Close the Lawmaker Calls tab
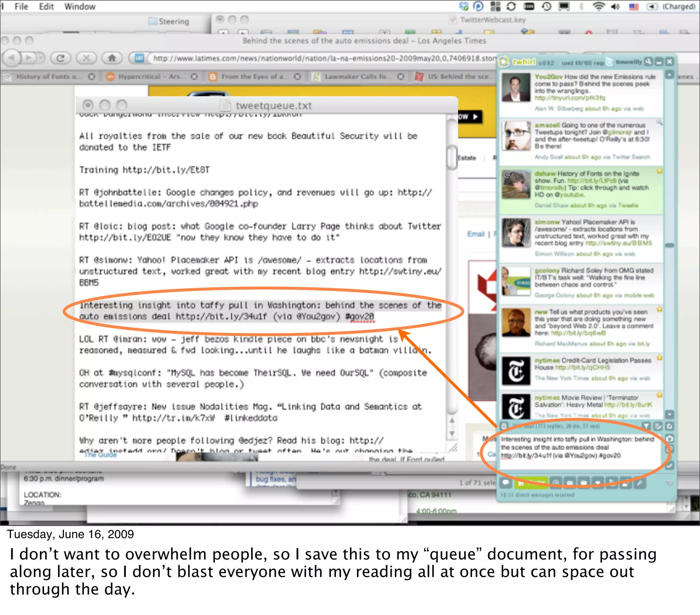The width and height of the screenshot is (700, 615). (401, 76)
